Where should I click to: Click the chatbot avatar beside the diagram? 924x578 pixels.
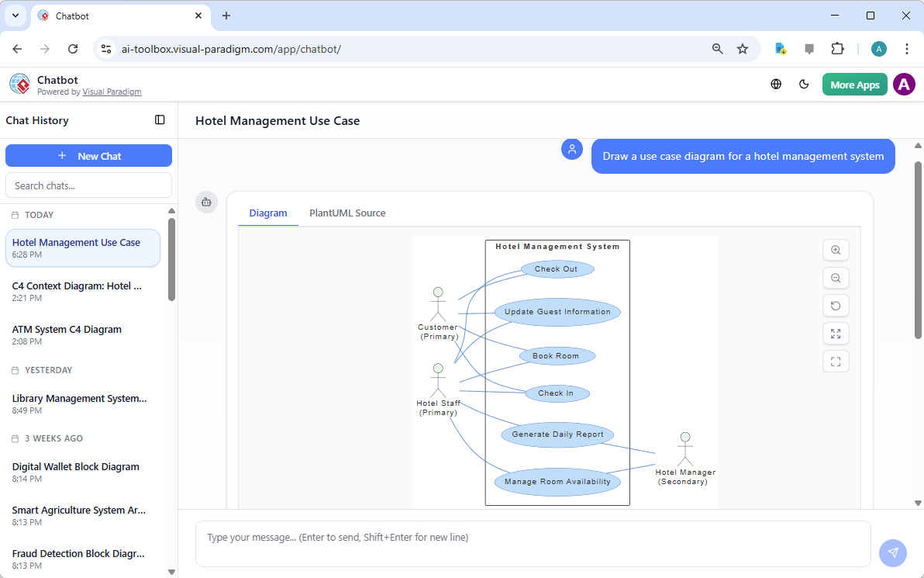tap(206, 202)
